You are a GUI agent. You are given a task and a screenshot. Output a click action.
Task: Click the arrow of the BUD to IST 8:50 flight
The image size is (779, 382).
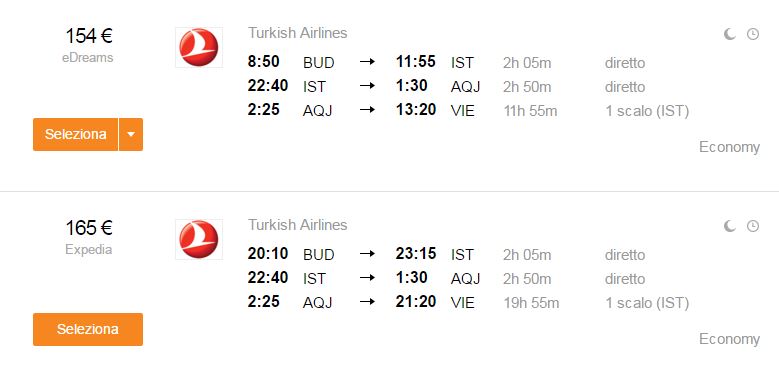tap(367, 63)
